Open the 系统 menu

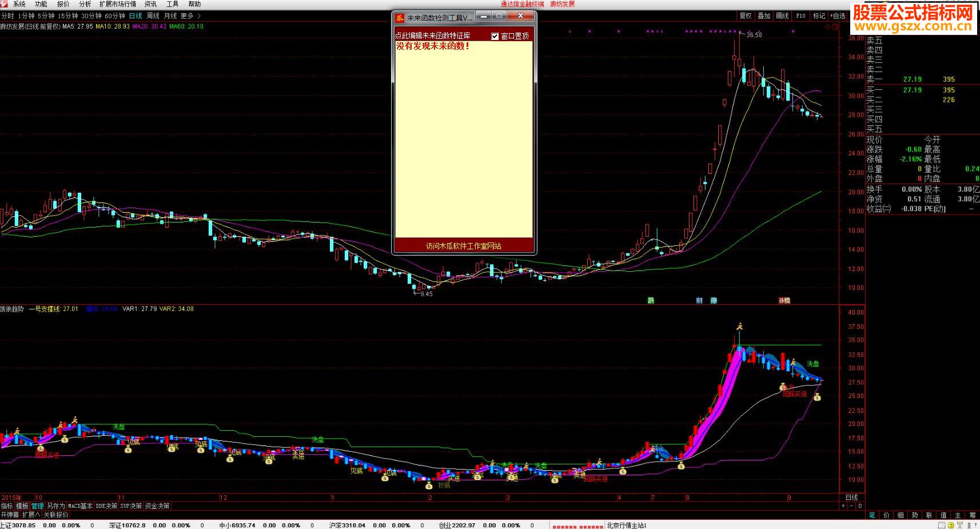click(x=19, y=4)
